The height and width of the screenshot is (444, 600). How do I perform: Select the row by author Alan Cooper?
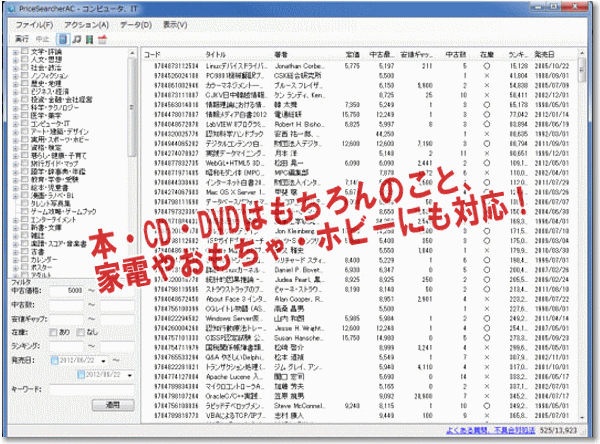click(x=361, y=299)
